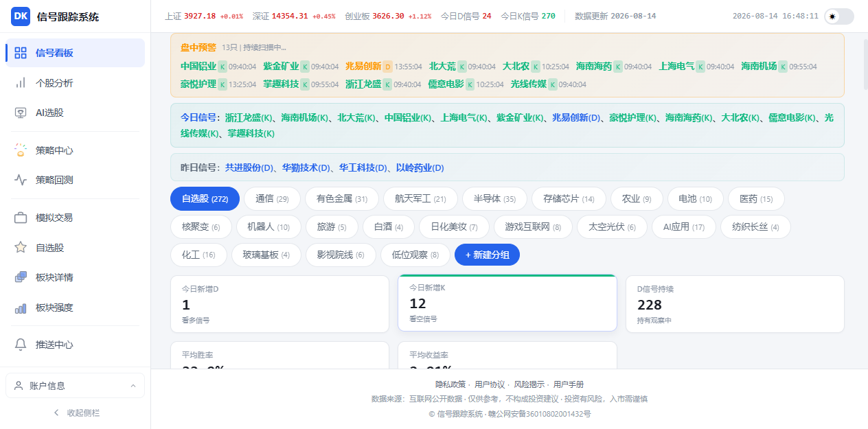Viewport: 868px width, 429px height.
Task: Click 浙江龙盛(K) in 今日信号 row
Action: tap(249, 117)
